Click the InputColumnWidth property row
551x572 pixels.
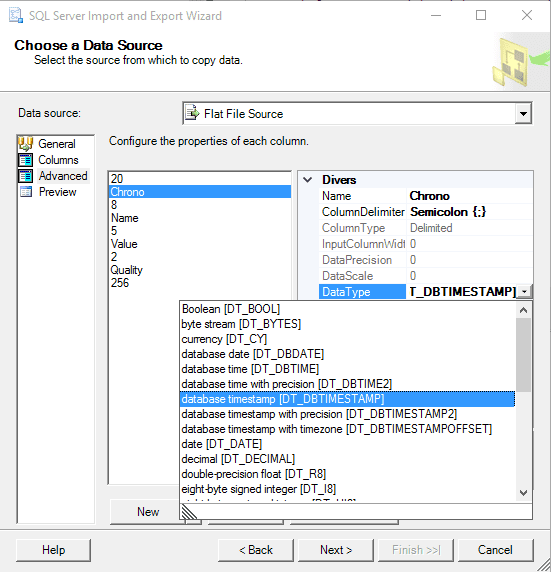pos(425,244)
